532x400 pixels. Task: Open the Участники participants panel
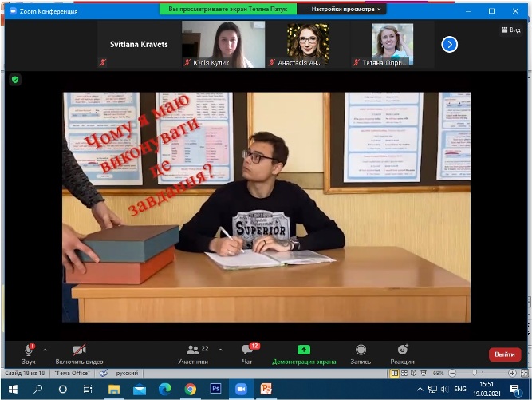coord(192,352)
